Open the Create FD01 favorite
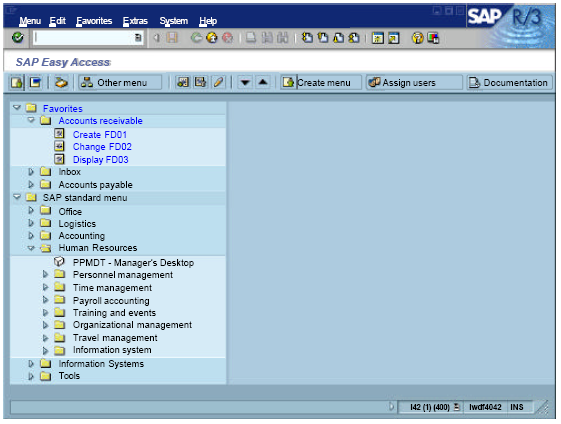Image resolution: width=561 pixels, height=424 pixels. (100, 135)
